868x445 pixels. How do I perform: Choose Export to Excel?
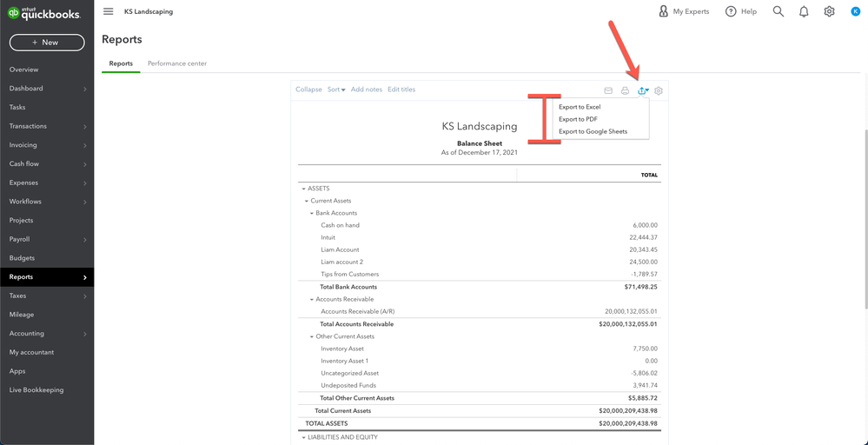click(580, 108)
